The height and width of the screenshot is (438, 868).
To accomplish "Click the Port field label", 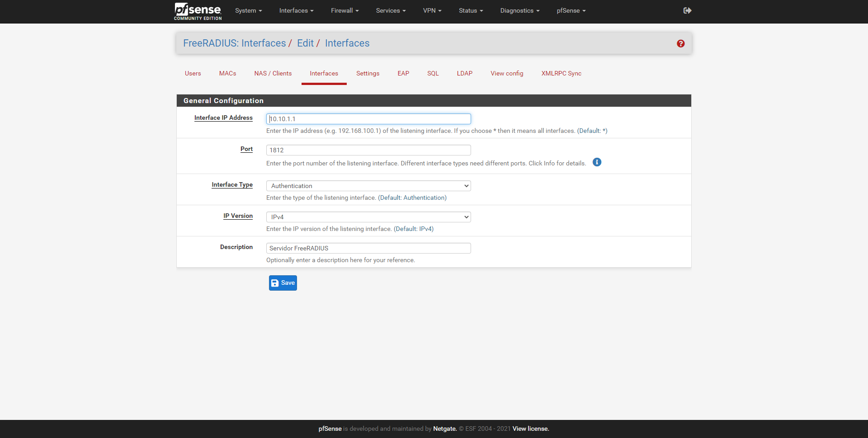I will click(246, 149).
